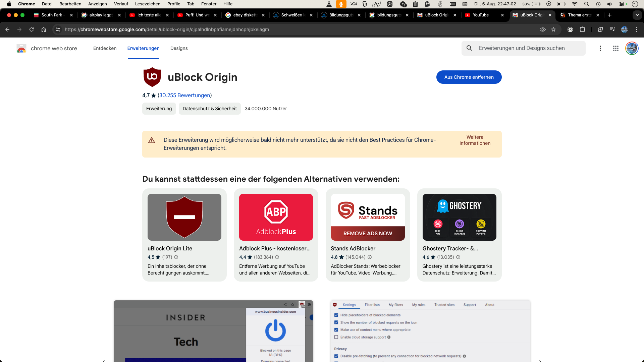Open the media control icon in toolbar
This screenshot has height=362, width=644.
click(612, 29)
